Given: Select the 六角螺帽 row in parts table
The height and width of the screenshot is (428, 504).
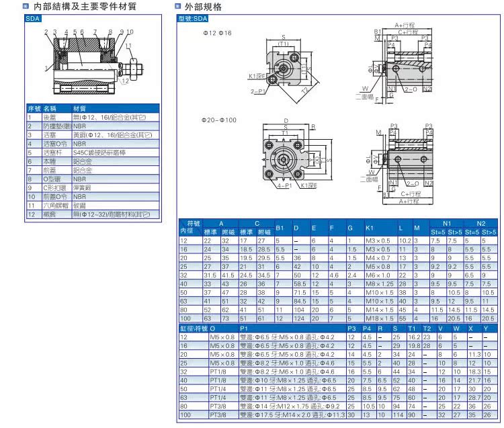Looking at the screenshot, I should click(93, 206).
